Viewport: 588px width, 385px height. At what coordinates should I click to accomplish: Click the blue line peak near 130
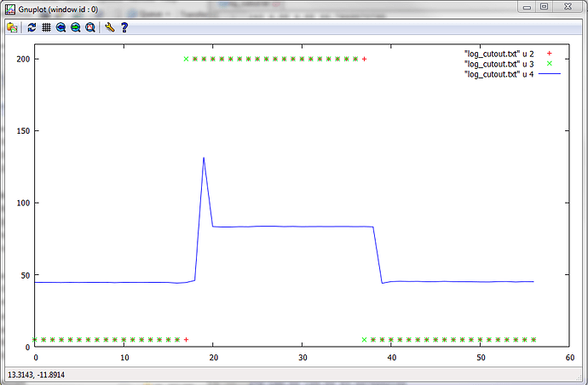pos(204,158)
